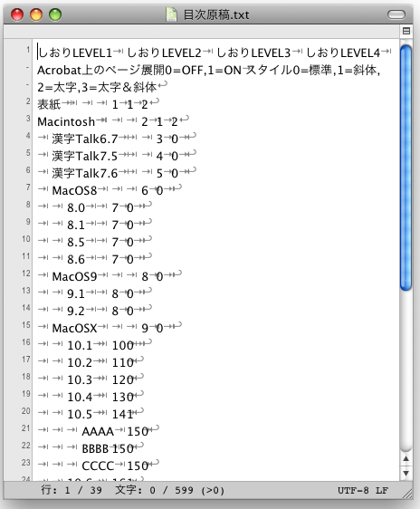Click the document icon beside 目次原稿.txt title
This screenshot has height=509, width=420.
(x=171, y=14)
